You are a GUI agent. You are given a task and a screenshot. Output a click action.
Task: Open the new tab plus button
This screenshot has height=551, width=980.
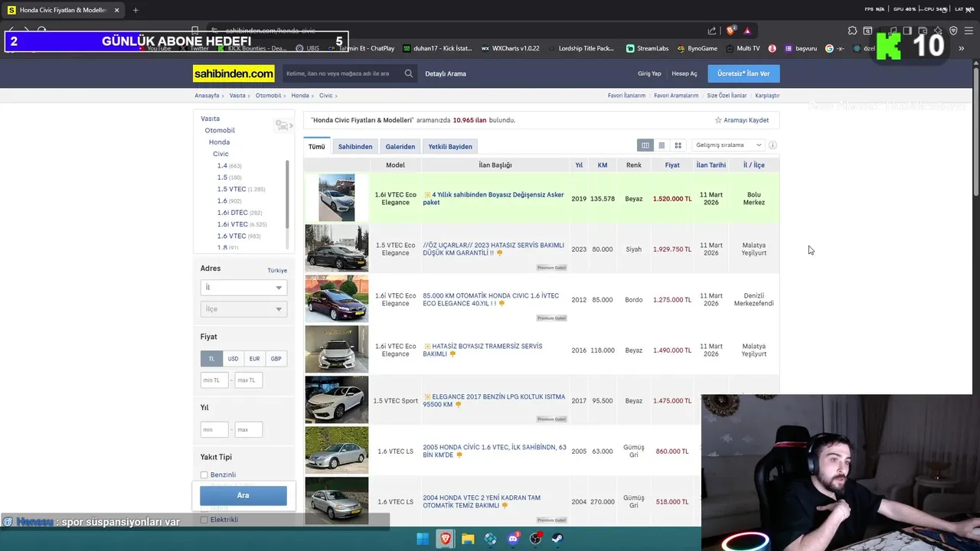click(136, 10)
